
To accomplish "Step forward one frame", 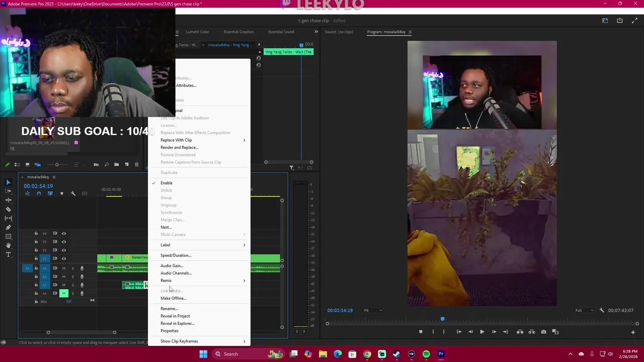I will pyautogui.click(x=494, y=332).
